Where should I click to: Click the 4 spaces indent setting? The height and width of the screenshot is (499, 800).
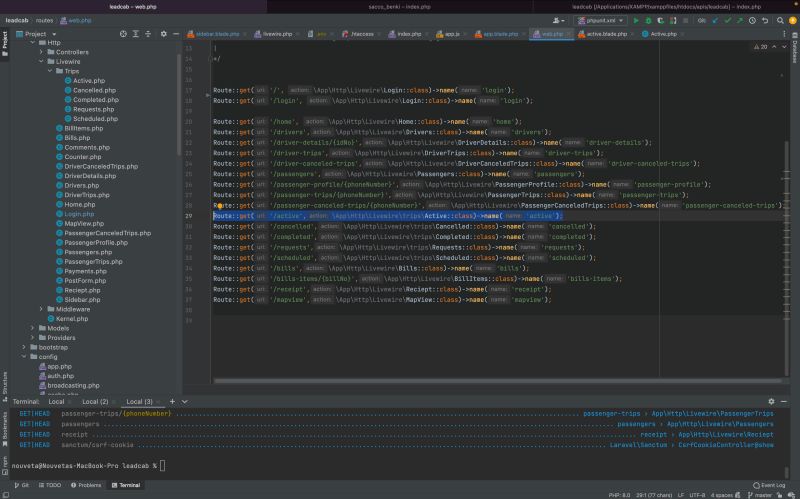[721, 495]
